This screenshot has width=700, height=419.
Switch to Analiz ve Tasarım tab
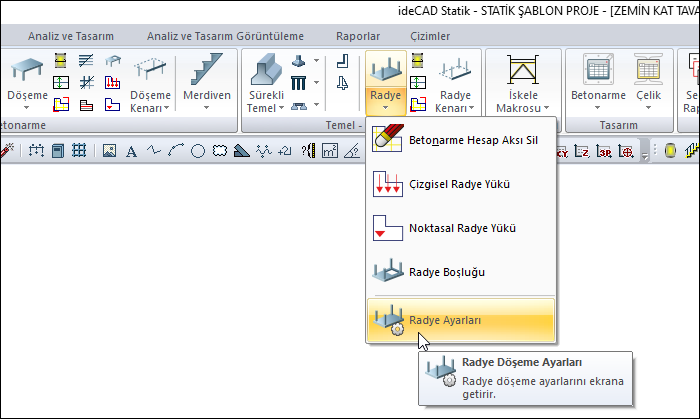click(x=71, y=36)
